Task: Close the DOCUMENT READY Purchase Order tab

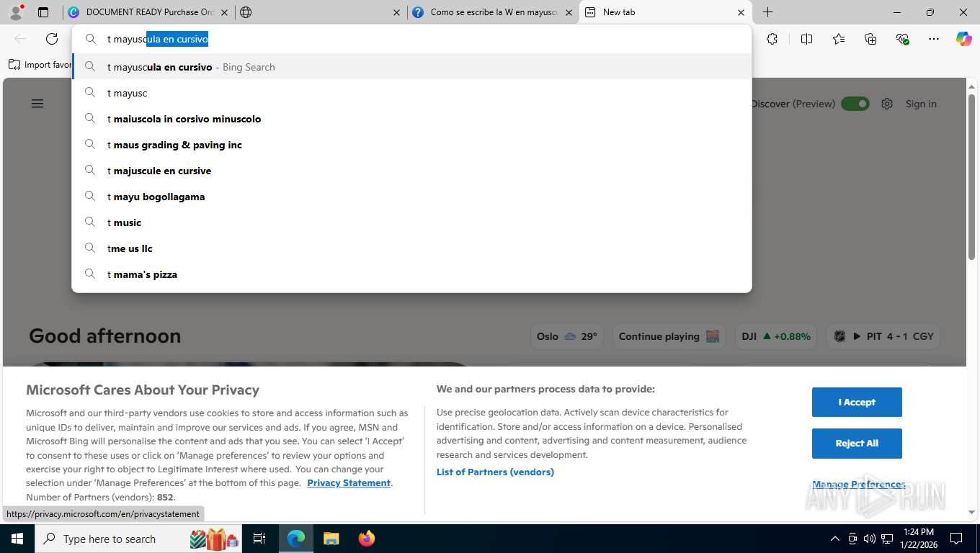Action: (x=224, y=12)
